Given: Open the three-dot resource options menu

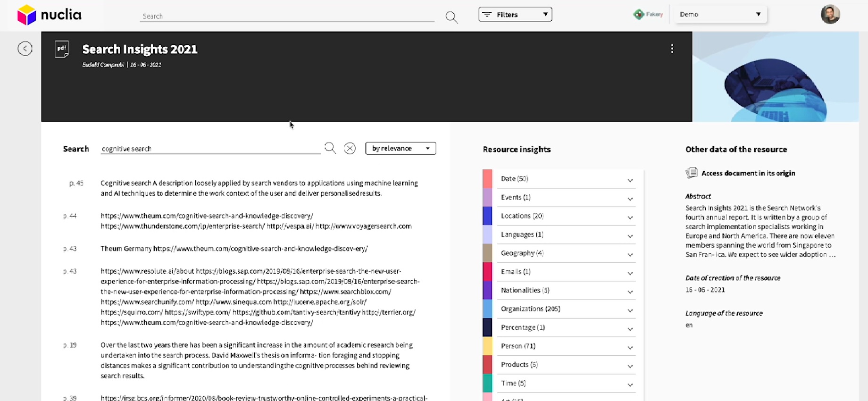Looking at the screenshot, I should 672,49.
